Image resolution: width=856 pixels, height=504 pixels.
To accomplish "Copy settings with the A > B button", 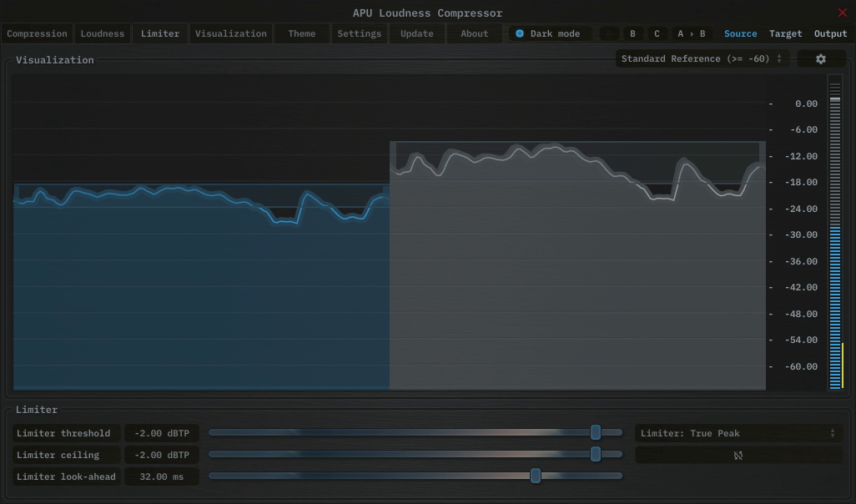I will [x=690, y=33].
